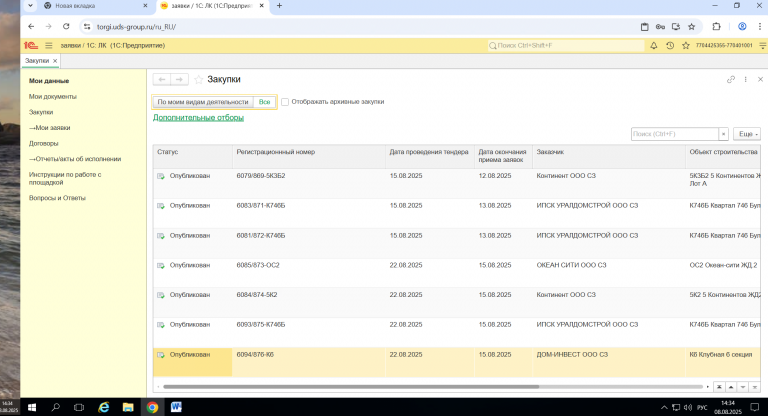This screenshot has width=768, height=416.
Task: Clear the table search field with X
Action: click(723, 134)
